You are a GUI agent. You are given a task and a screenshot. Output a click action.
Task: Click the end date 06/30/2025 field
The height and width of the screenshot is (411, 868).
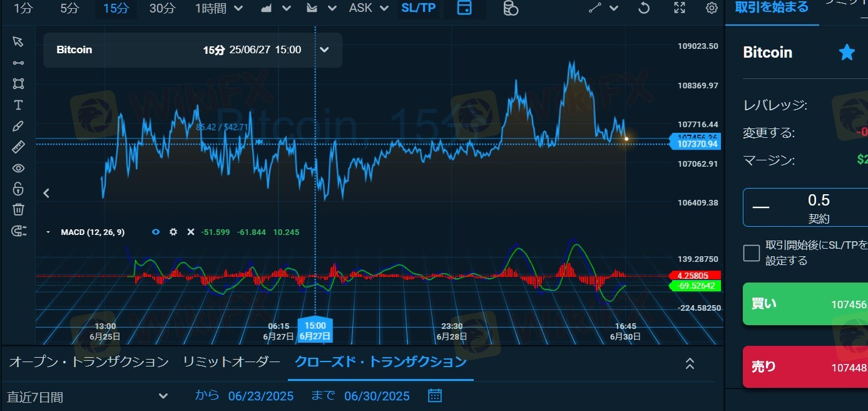tap(377, 396)
